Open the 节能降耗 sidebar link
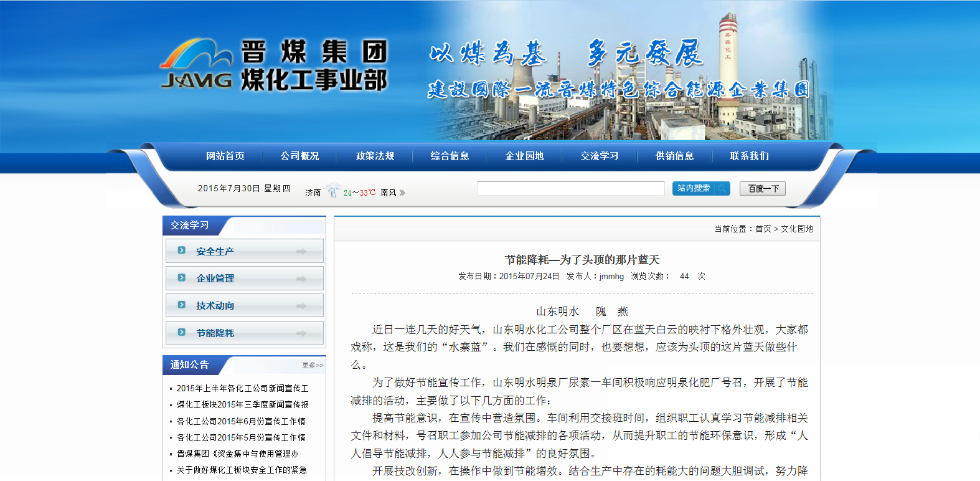 tap(215, 333)
